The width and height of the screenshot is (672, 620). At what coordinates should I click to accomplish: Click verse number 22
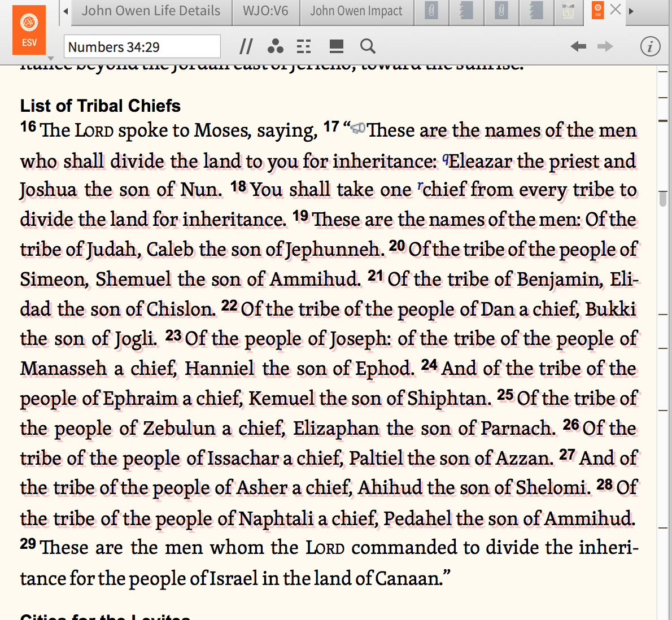click(229, 305)
